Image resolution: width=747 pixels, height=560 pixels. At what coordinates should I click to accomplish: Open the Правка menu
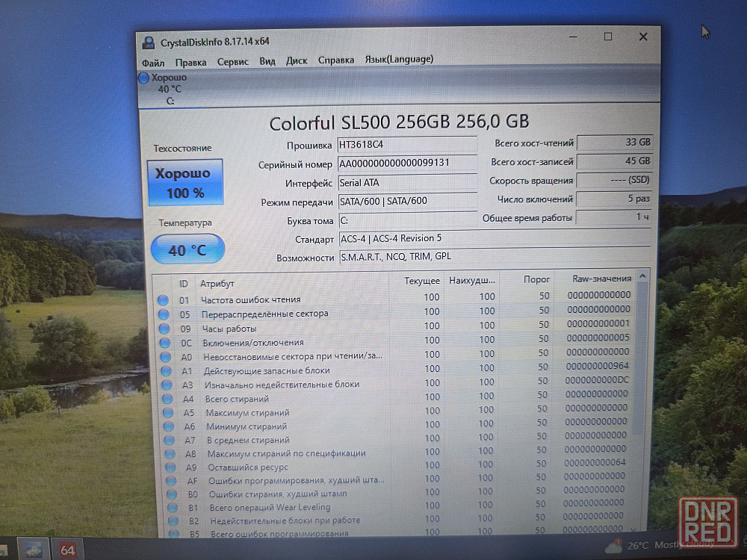pyautogui.click(x=190, y=63)
